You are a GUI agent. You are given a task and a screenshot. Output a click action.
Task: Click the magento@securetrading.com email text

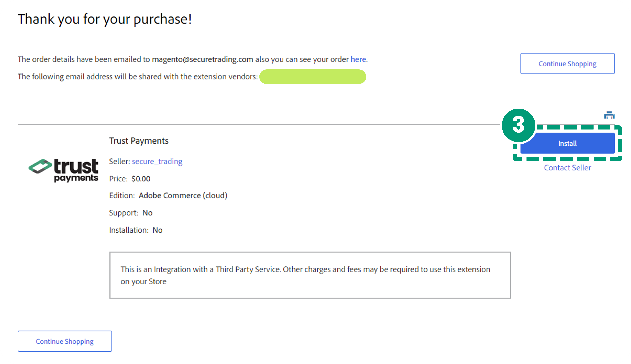tap(203, 59)
